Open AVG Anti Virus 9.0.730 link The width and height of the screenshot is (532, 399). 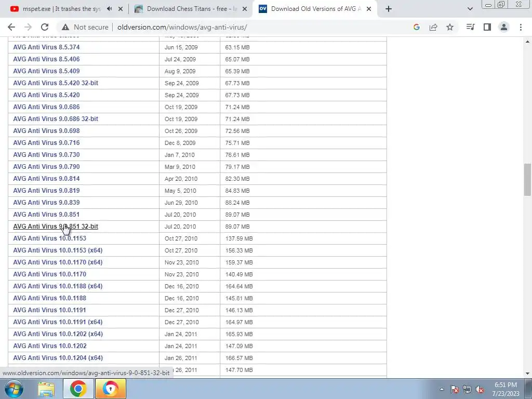(x=46, y=155)
